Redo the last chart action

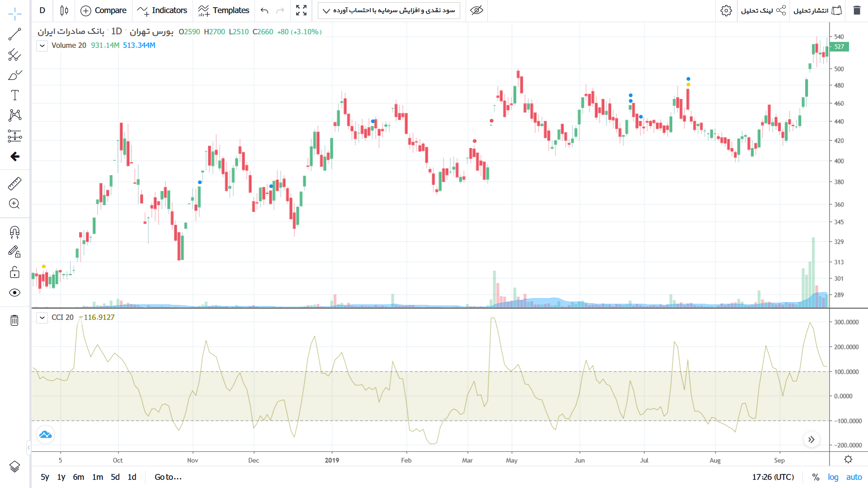coord(280,10)
